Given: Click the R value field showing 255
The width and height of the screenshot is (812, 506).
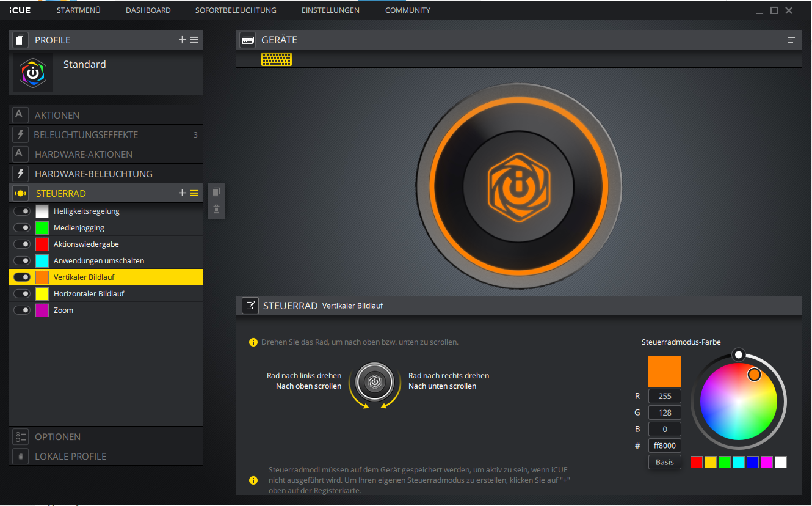Looking at the screenshot, I should tap(665, 396).
